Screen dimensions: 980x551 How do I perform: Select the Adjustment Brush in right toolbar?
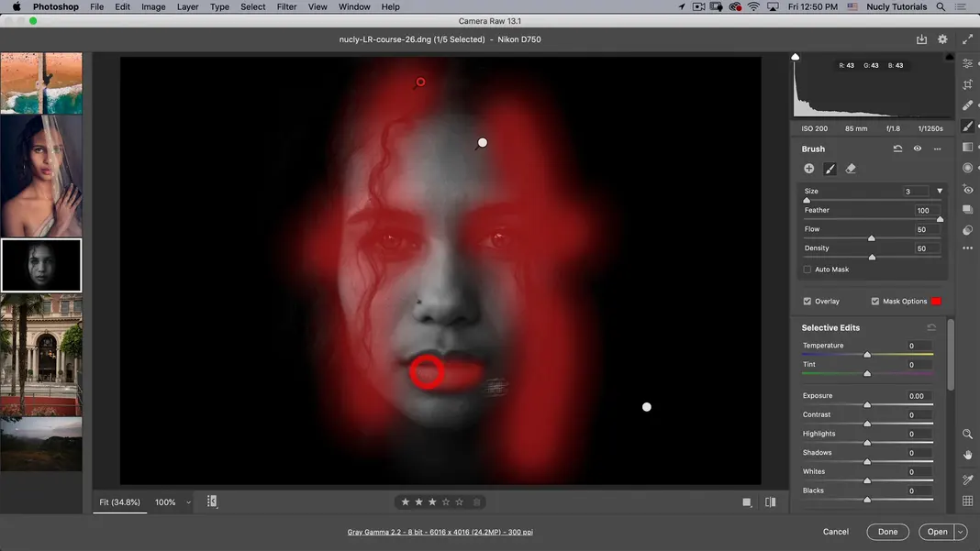coord(967,127)
